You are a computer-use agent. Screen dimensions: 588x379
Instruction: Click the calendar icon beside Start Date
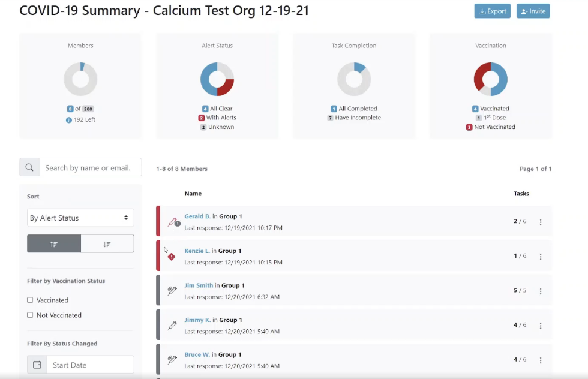(x=37, y=365)
